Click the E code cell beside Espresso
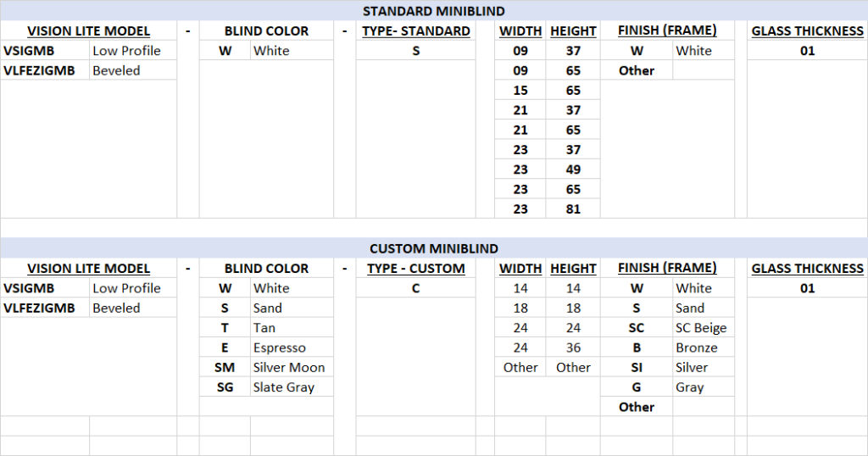Screen dimensions: 868x456 coord(225,348)
